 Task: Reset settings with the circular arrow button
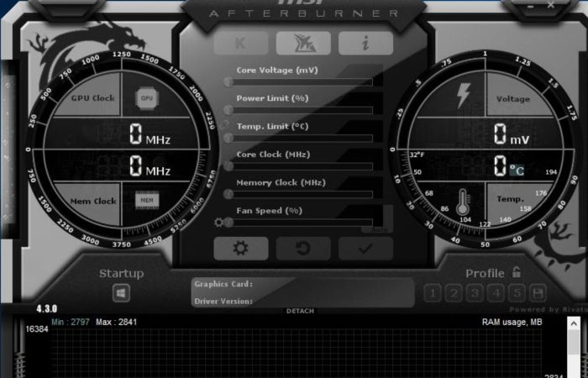(x=303, y=249)
